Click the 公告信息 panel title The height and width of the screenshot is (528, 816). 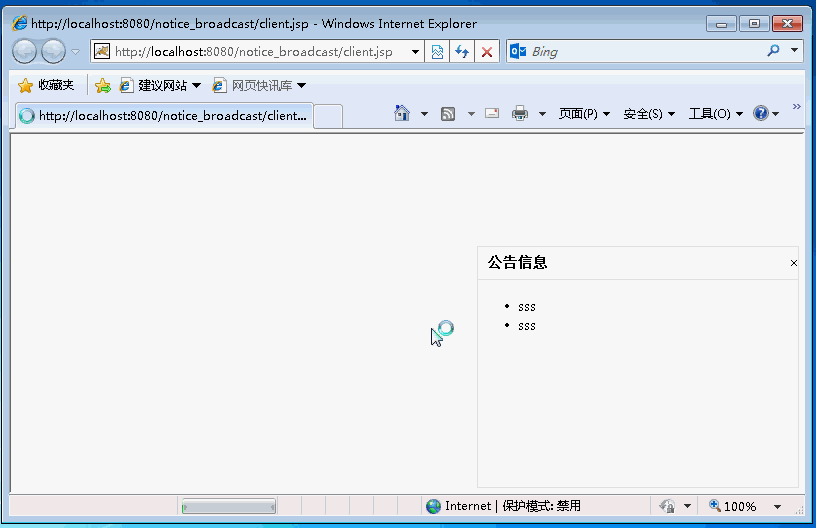(517, 262)
